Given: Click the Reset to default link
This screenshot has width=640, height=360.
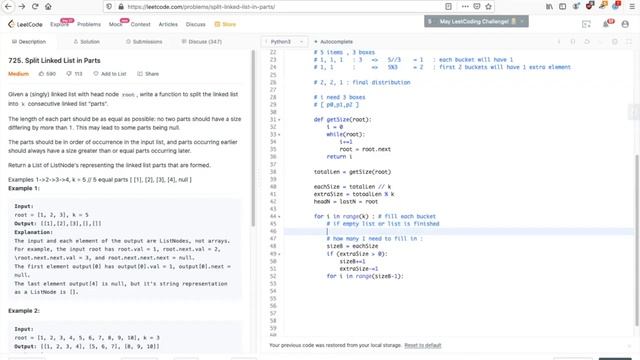Looking at the screenshot, I should pyautogui.click(x=422, y=346).
